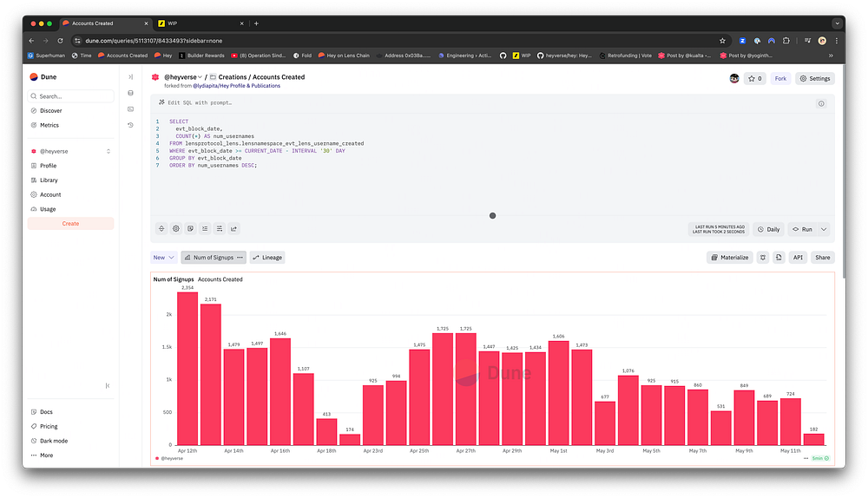Reload the browser page
The image size is (868, 498).
point(61,41)
